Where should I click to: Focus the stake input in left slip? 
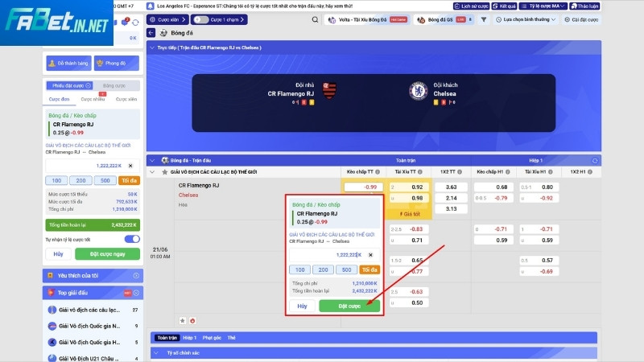click(92, 166)
